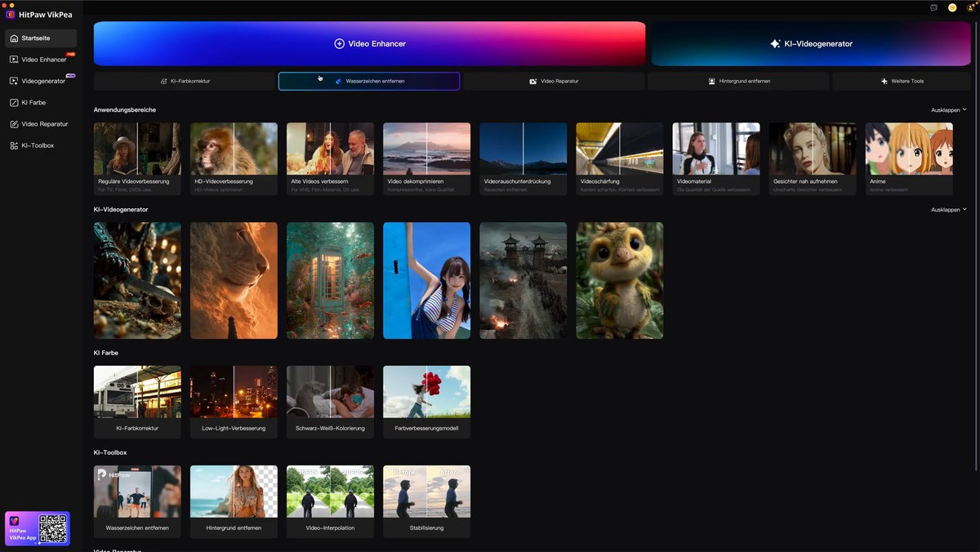Select Wasserzeichen entfernen quick tab
Screen dimensions: 980x552
point(369,81)
